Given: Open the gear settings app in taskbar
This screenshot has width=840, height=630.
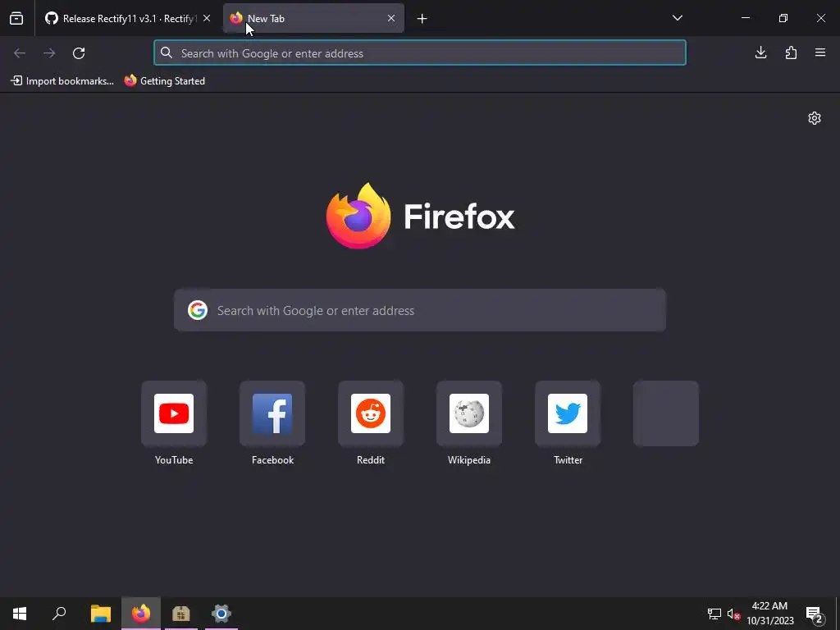Looking at the screenshot, I should (x=221, y=614).
